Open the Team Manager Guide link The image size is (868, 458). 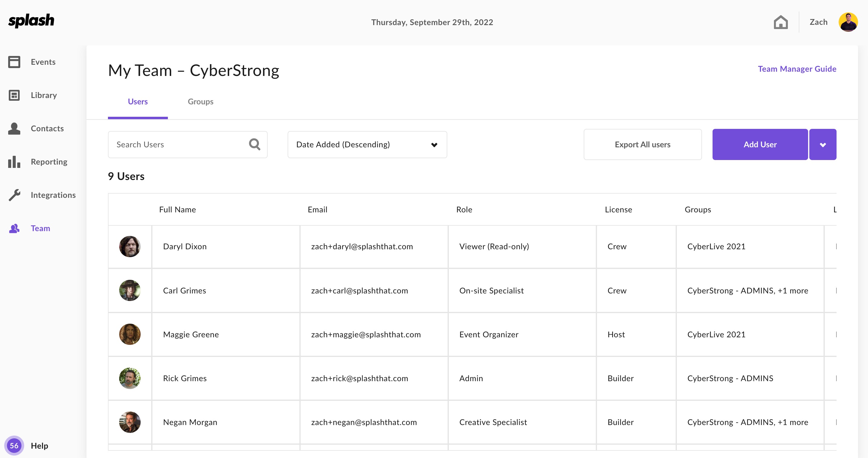pos(797,69)
